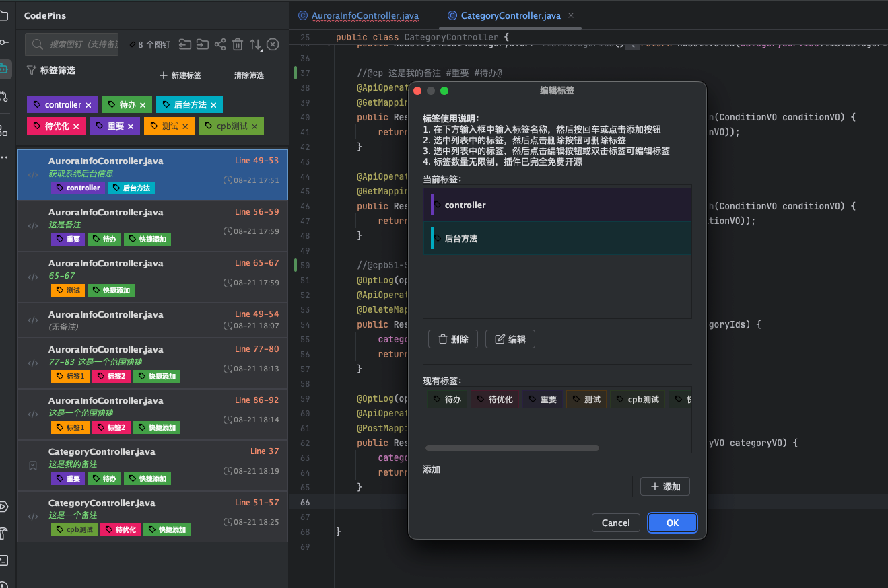Click 清除筛选 to clear filters

(249, 75)
